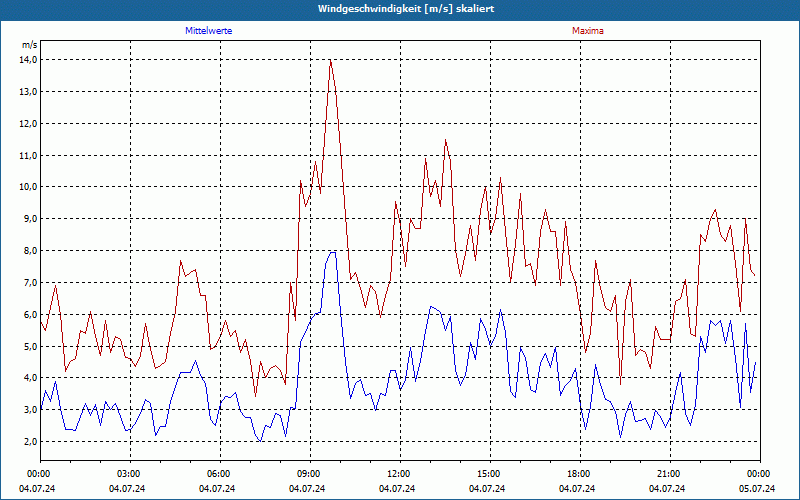Click the 15:00 time axis label
This screenshot has height=500, width=800.
pyautogui.click(x=490, y=474)
